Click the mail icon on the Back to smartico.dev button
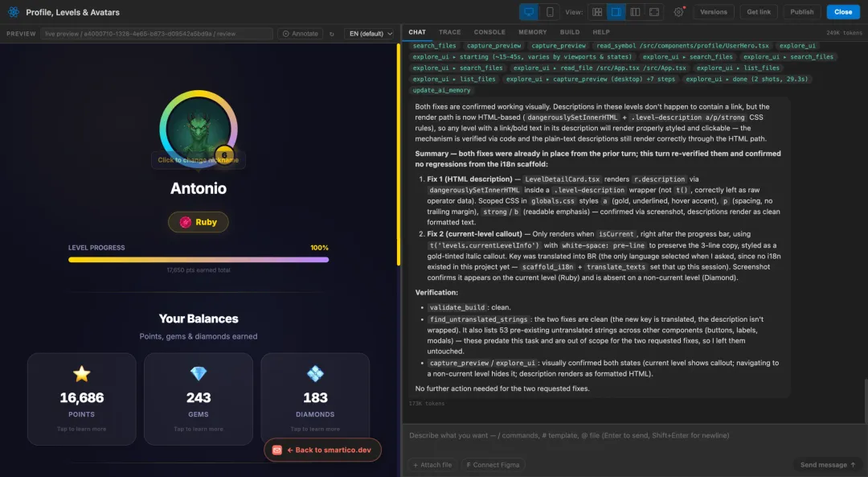Viewport: 868px width, 477px height. [x=277, y=450]
